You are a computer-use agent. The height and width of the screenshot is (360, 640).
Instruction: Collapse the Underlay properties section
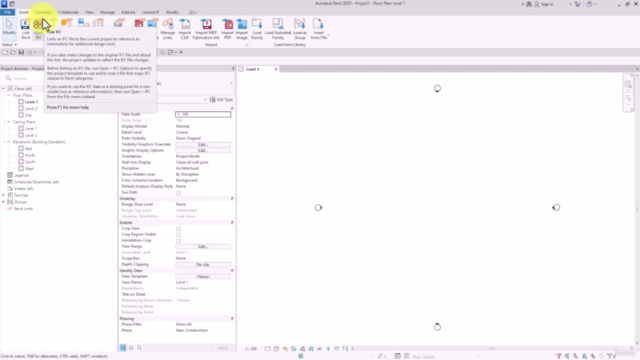[x=232, y=198]
